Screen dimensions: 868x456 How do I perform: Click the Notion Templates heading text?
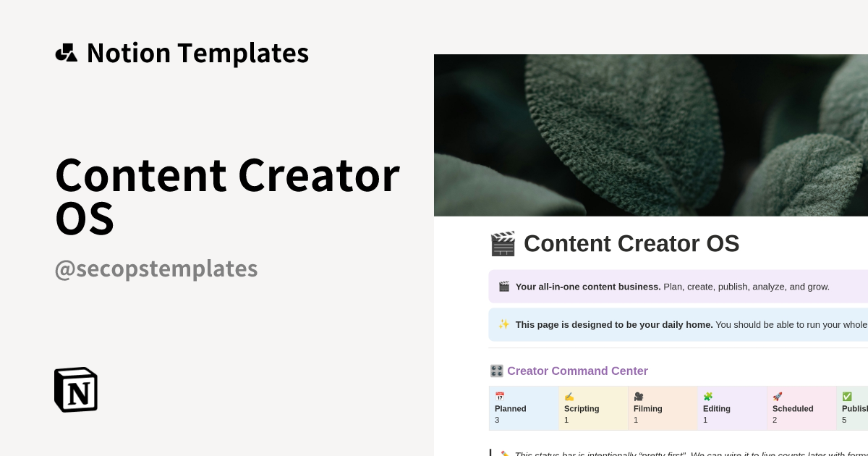click(x=197, y=53)
